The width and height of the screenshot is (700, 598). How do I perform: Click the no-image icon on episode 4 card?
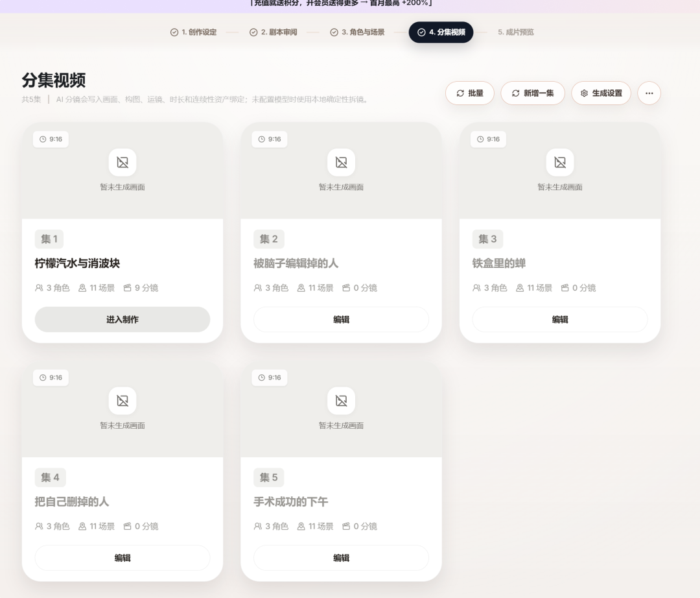[122, 401]
